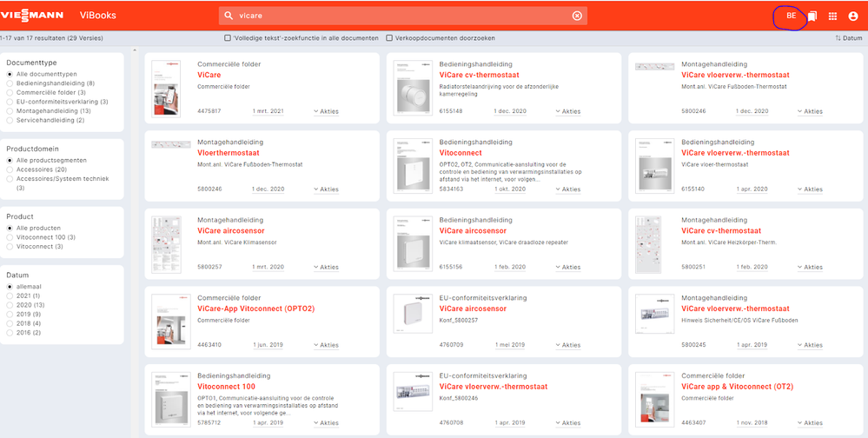Tick Verkoopdocumenten doorzoeken checkbox
The image size is (868, 438).
[x=389, y=38]
